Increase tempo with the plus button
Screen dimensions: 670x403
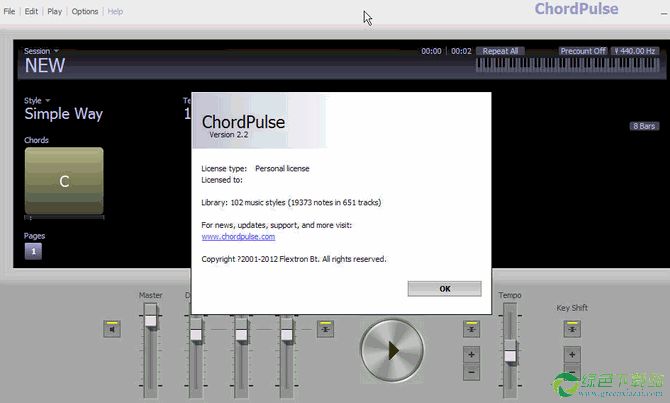(472, 354)
